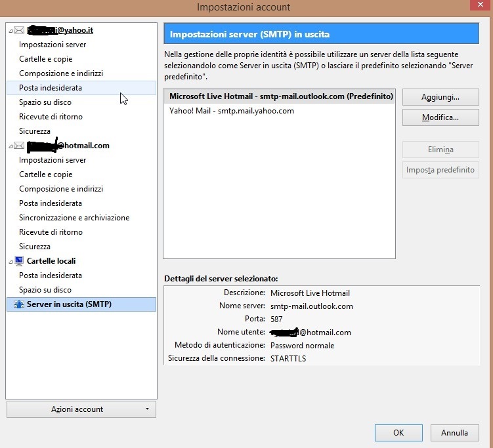Click the Imposta predefinito button
Viewport: 493px width, 448px height.
[x=440, y=170]
